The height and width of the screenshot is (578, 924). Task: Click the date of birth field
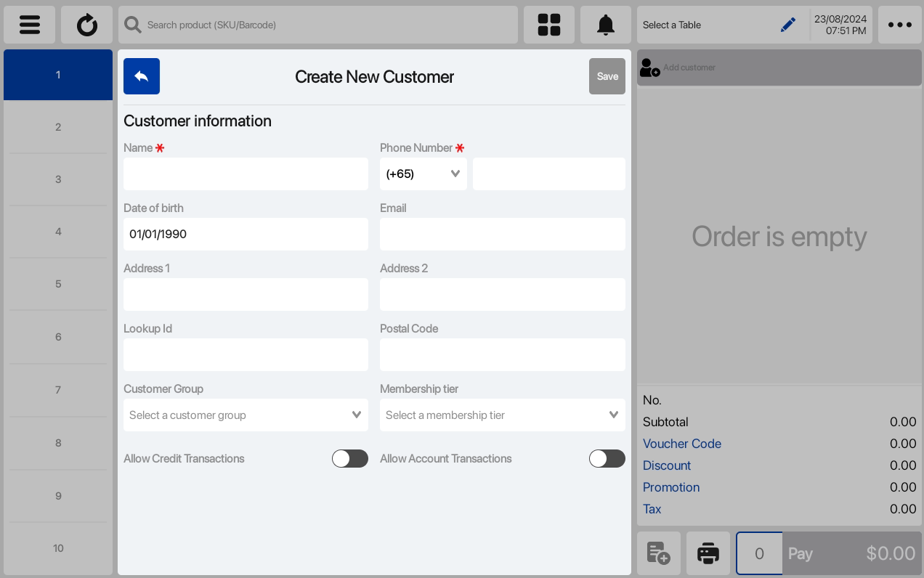(x=246, y=234)
